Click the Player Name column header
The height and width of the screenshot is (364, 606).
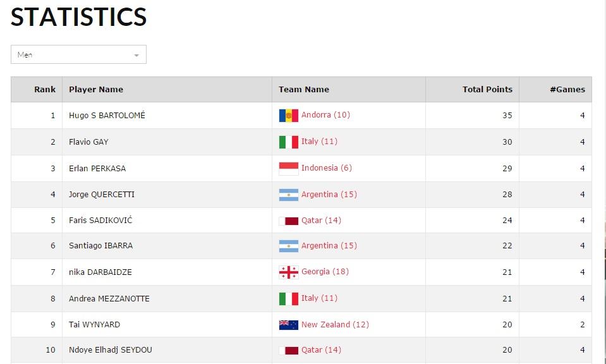point(96,89)
